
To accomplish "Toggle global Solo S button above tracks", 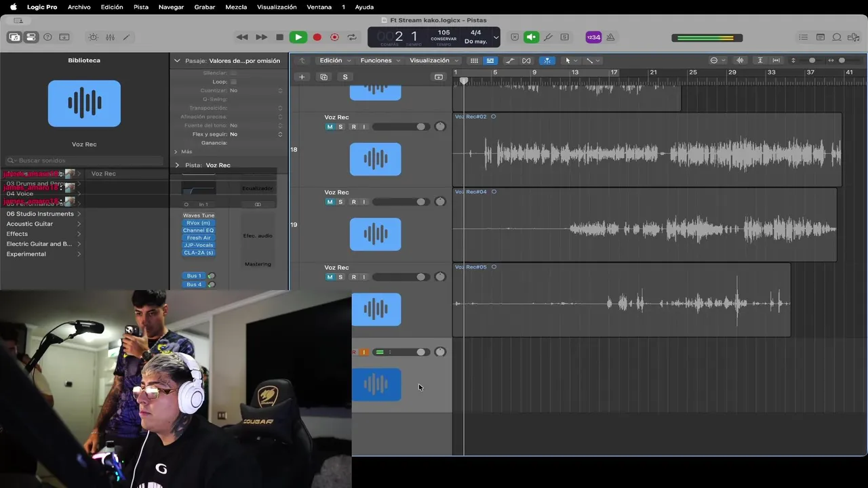I will tap(345, 77).
